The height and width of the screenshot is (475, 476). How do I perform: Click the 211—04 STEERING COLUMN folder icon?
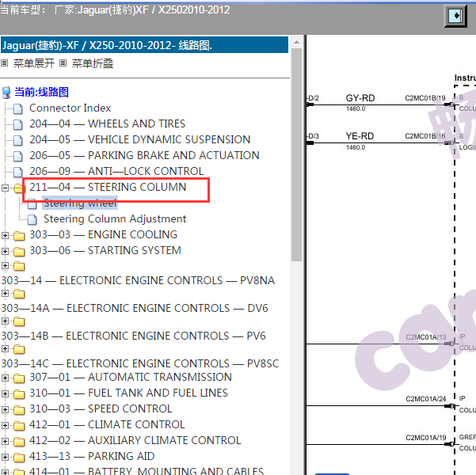point(19,188)
